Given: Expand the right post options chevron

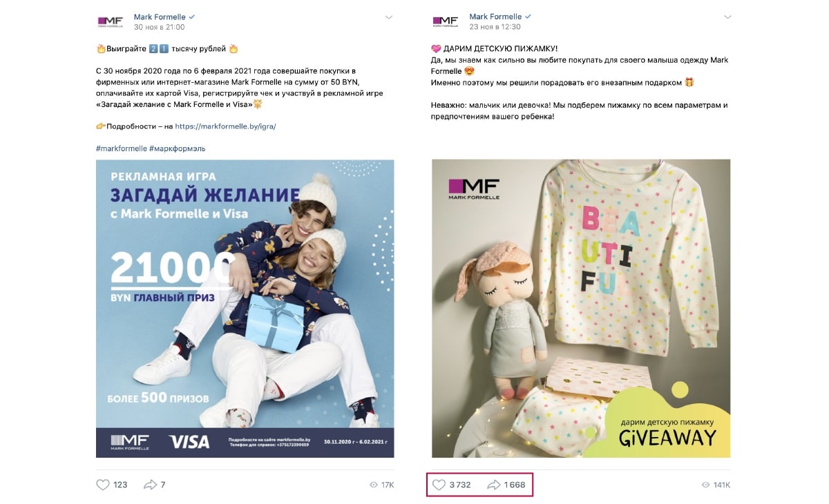Looking at the screenshot, I should [727, 17].
